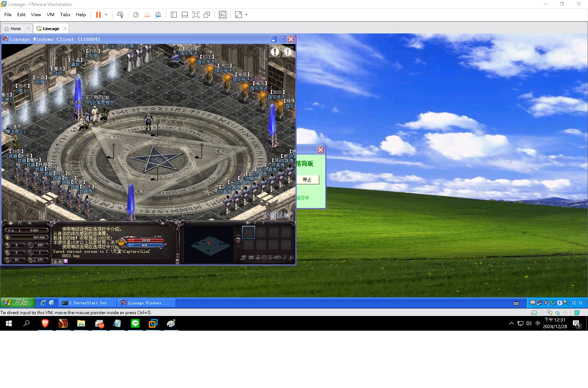Close the Lineage VM tab
Screen dimensions: 588x388
(65, 28)
